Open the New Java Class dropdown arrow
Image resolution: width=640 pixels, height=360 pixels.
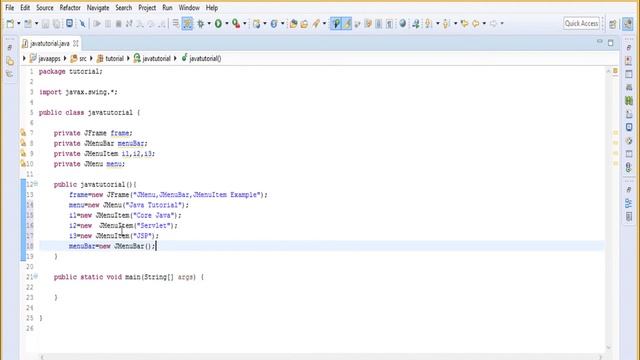(282, 24)
